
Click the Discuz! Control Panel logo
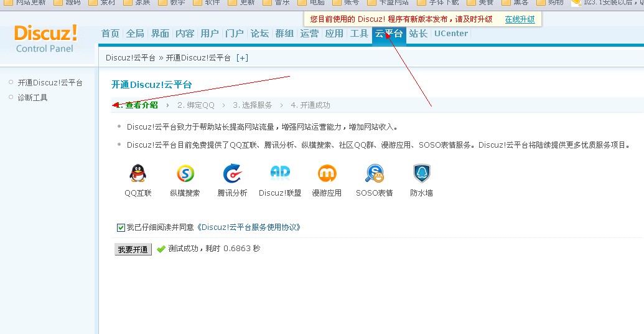[x=45, y=39]
